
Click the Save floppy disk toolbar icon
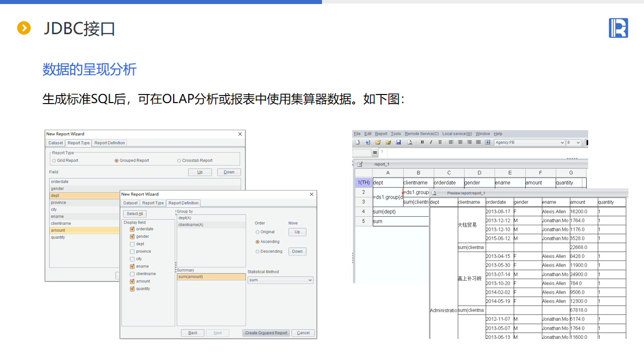coord(398,142)
